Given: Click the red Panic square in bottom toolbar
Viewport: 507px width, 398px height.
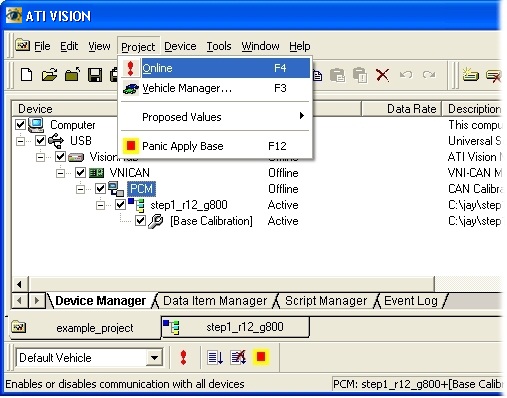Looking at the screenshot, I should (261, 357).
